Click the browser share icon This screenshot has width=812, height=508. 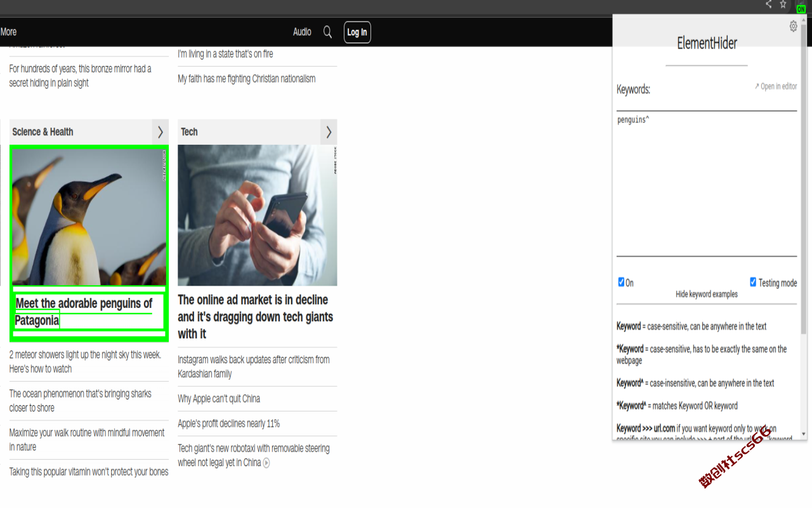pos(768,4)
